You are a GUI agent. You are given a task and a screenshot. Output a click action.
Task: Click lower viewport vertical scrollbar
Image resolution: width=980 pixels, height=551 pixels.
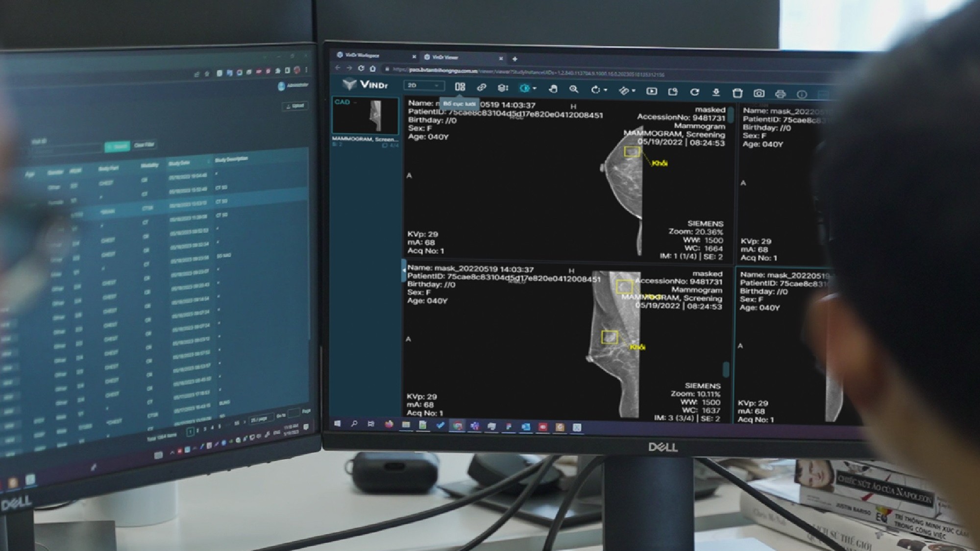pyautogui.click(x=726, y=369)
